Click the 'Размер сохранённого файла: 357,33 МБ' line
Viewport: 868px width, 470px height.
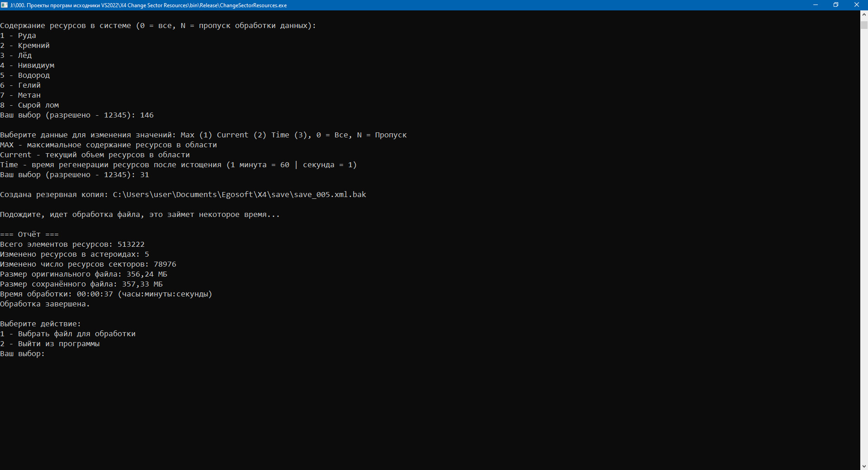(x=81, y=284)
